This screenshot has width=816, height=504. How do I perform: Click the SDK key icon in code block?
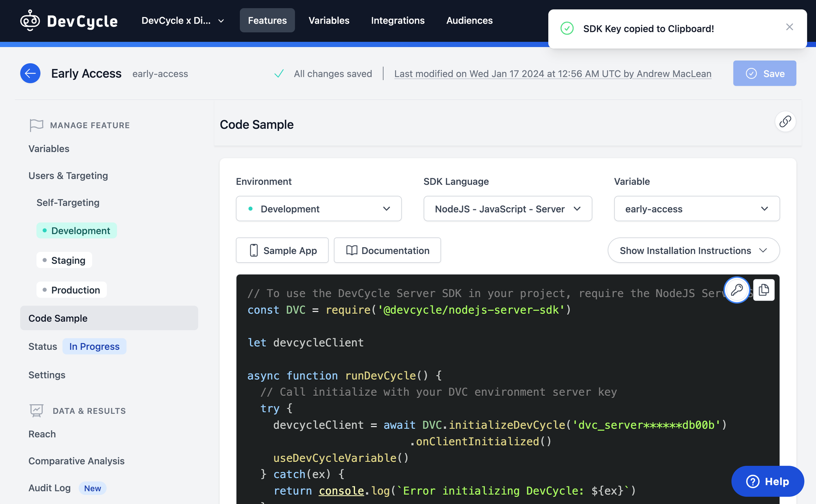[x=736, y=290]
